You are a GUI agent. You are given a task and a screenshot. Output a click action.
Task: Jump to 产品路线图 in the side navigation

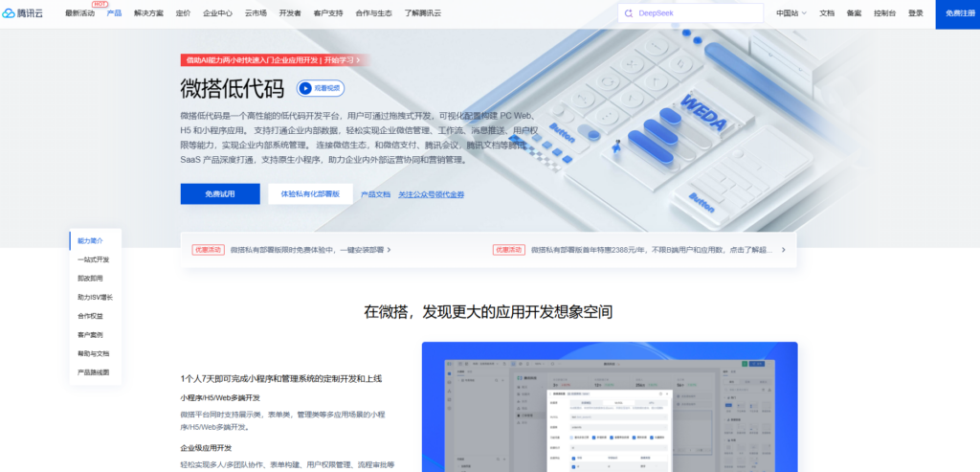[x=93, y=371]
